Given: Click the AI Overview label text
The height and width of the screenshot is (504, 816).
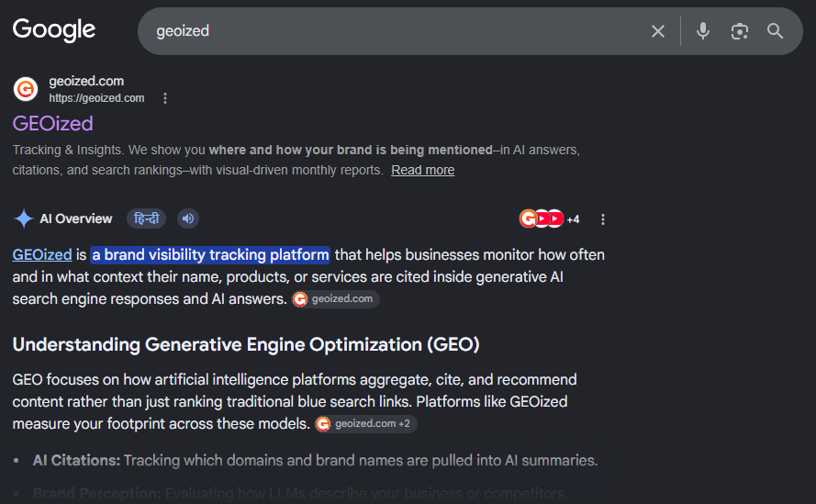Looking at the screenshot, I should click(76, 218).
